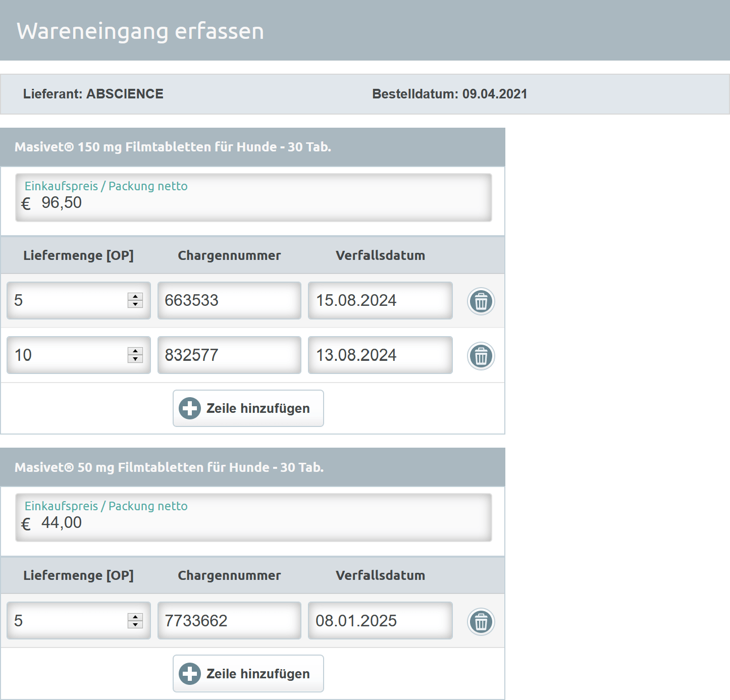The image size is (730, 700).
Task: Focus the batch number field 832577
Action: pos(229,355)
